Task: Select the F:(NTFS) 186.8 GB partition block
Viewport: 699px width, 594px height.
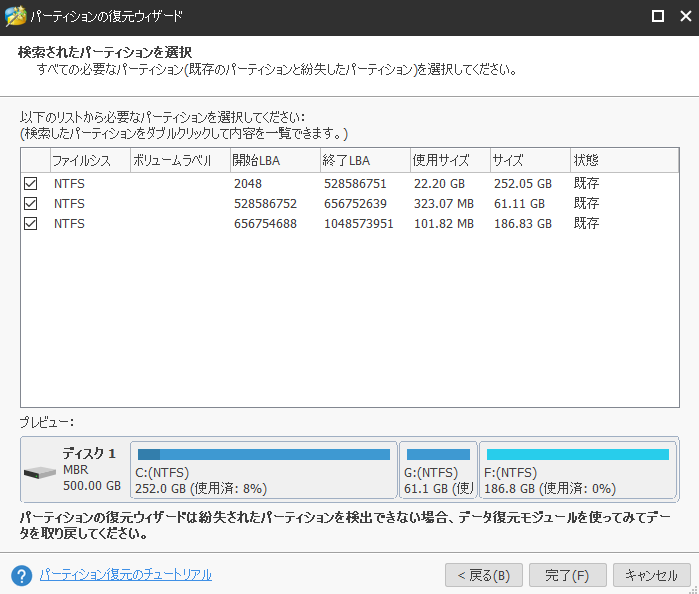Action: click(578, 470)
